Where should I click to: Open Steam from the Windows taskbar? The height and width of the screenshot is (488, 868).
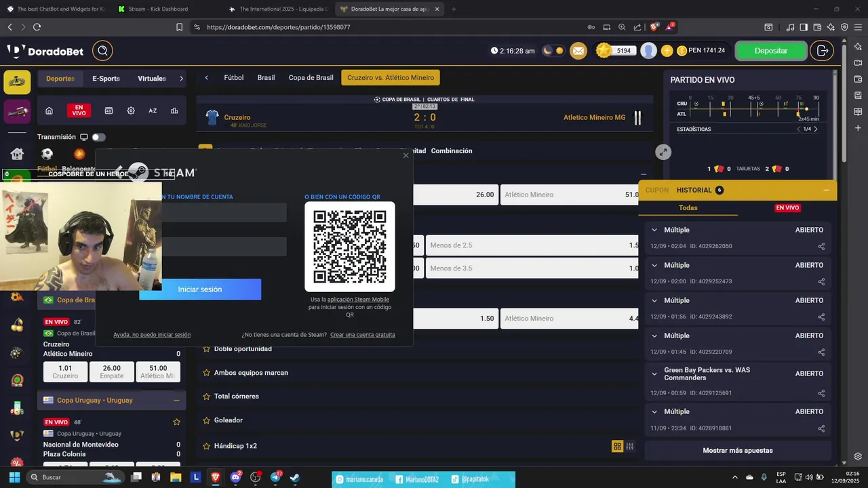point(295,477)
